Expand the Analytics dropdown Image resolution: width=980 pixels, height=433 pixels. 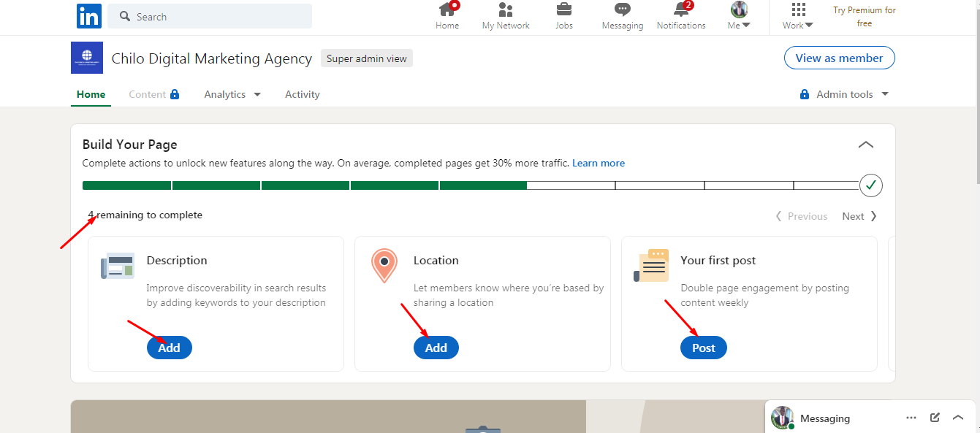pos(232,94)
